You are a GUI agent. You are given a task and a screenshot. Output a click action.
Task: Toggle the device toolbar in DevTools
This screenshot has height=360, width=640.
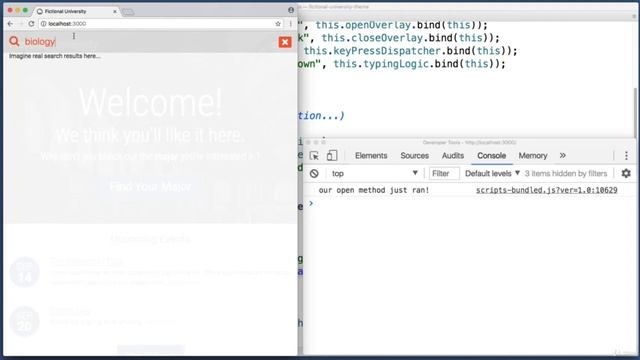[332, 156]
